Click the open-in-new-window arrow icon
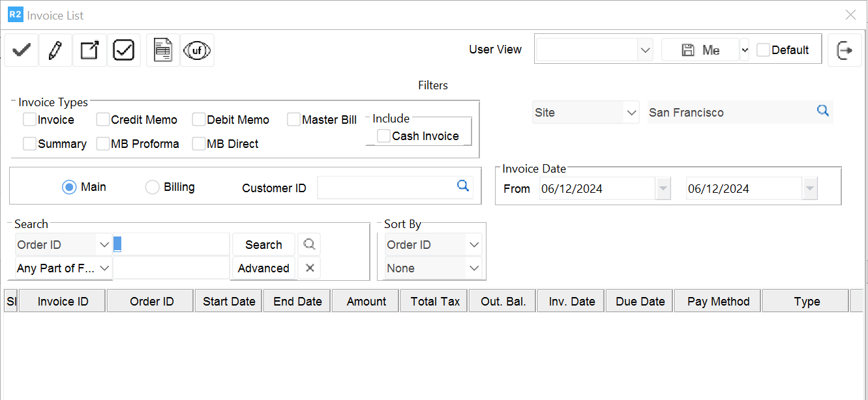Viewport: 868px width, 400px height. 89,50
